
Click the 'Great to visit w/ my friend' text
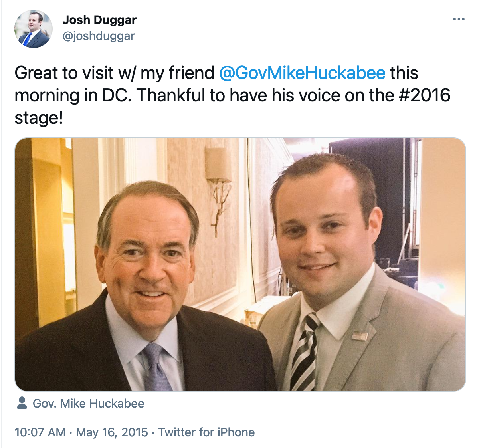115,73
